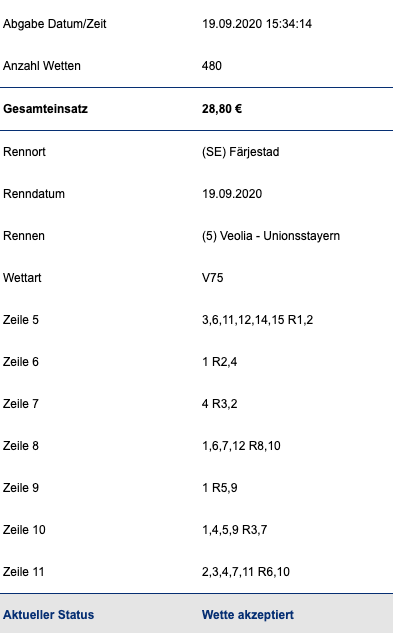The width and height of the screenshot is (393, 633).
Task: Click the Wette akzeptiert status text
Action: 248,615
